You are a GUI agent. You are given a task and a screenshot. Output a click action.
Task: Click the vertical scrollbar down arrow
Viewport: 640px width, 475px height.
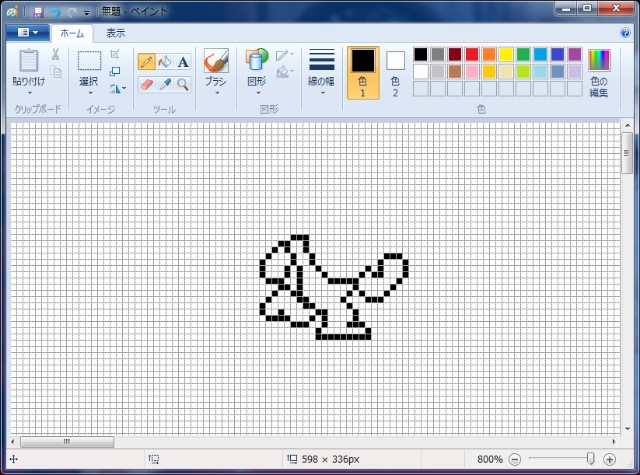coord(627,429)
